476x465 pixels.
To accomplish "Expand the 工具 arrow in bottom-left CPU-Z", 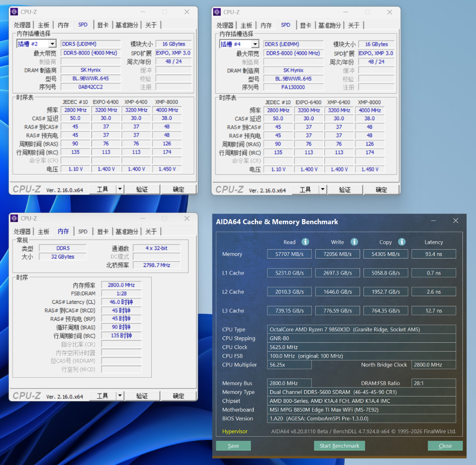I will pyautogui.click(x=120, y=396).
